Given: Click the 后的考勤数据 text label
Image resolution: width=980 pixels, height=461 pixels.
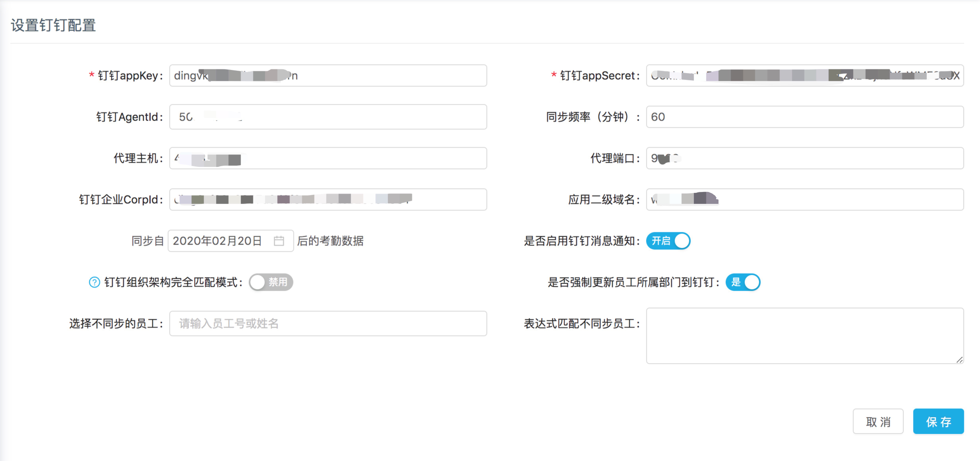Looking at the screenshot, I should click(x=330, y=241).
